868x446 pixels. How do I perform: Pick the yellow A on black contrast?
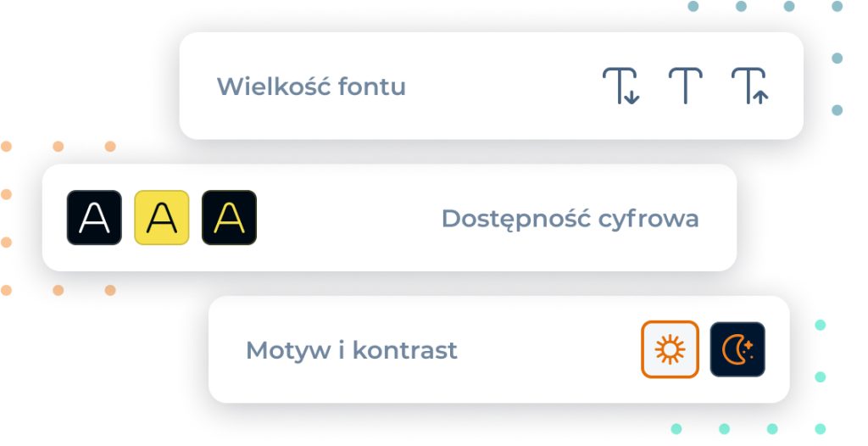[x=229, y=218]
